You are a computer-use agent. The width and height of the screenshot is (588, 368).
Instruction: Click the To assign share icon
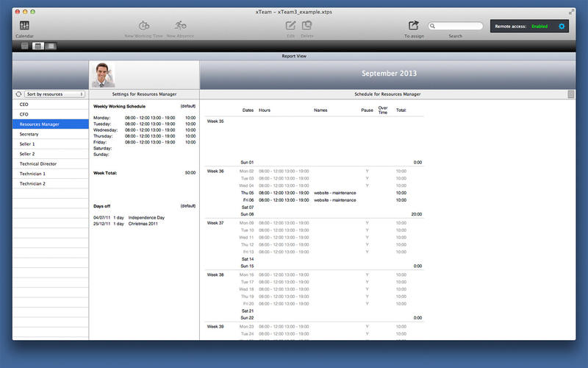[414, 26]
